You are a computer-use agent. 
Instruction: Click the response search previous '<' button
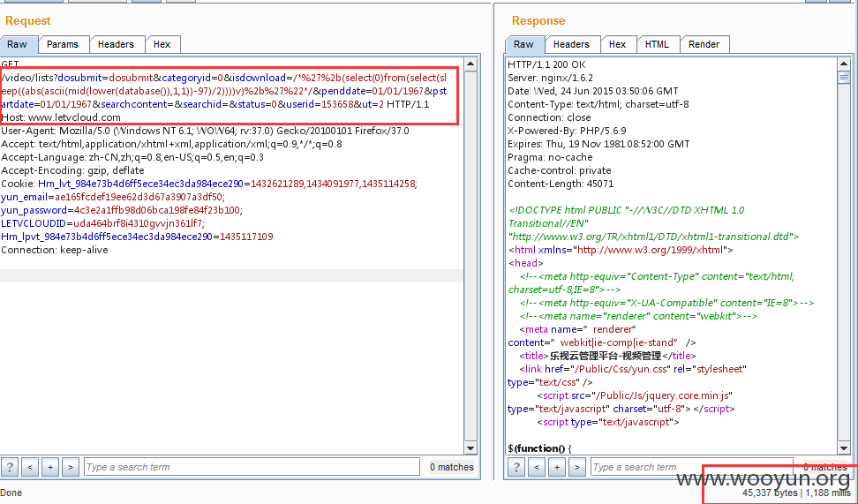pos(537,467)
